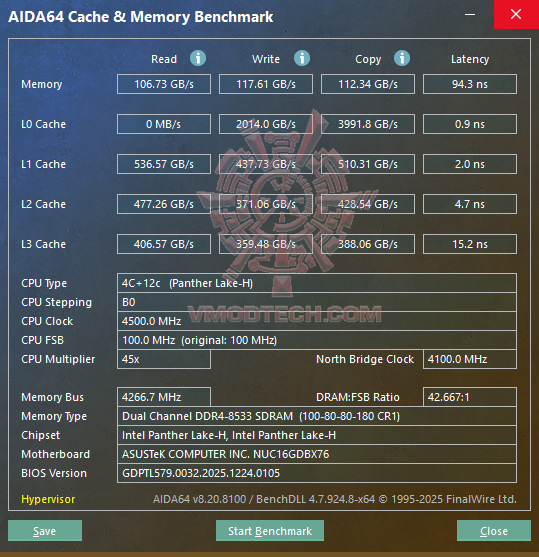Click the L1 Cache Write 437.73 GB/s cell
This screenshot has width=539, height=557.
coord(266,164)
